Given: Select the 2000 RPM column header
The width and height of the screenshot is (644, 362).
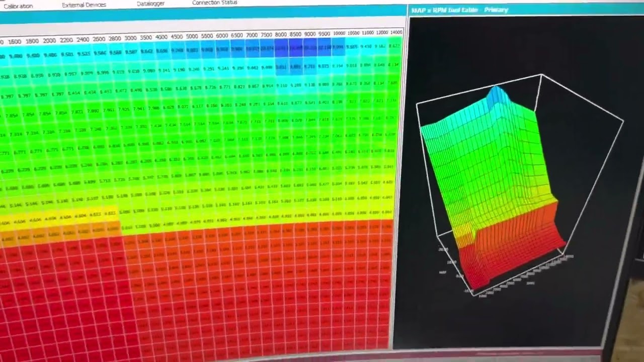Looking at the screenshot, I should 49,41.
